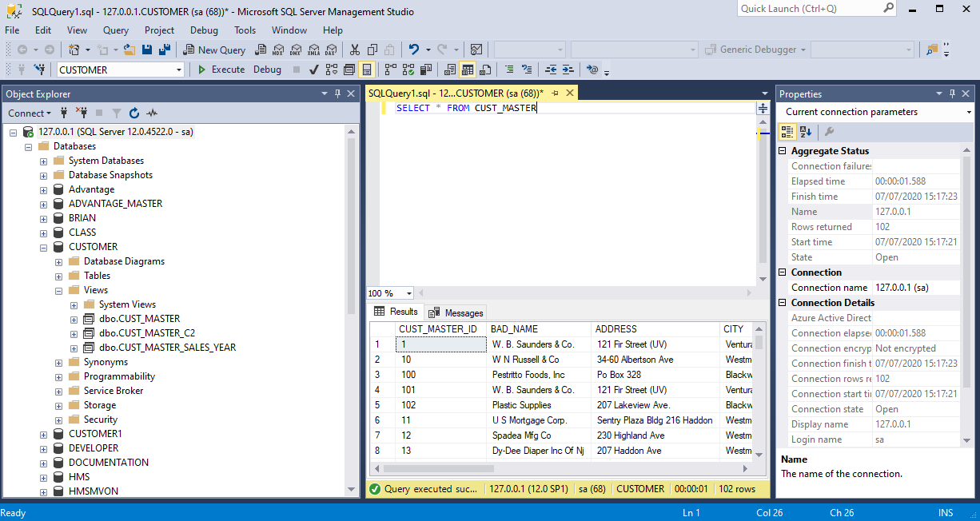Click the Parse query checkmark icon

tap(314, 70)
